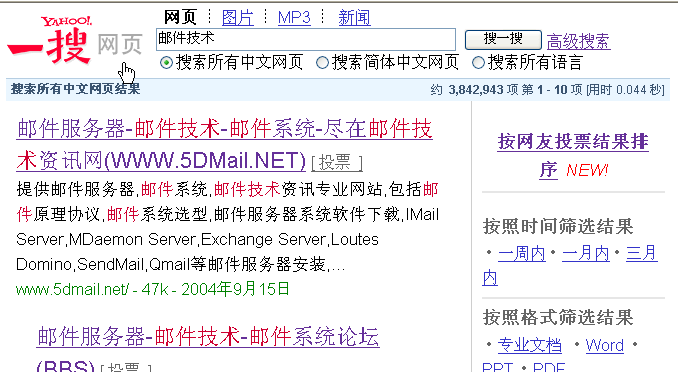
Task: Open the MP3 search tab
Action: point(294,18)
